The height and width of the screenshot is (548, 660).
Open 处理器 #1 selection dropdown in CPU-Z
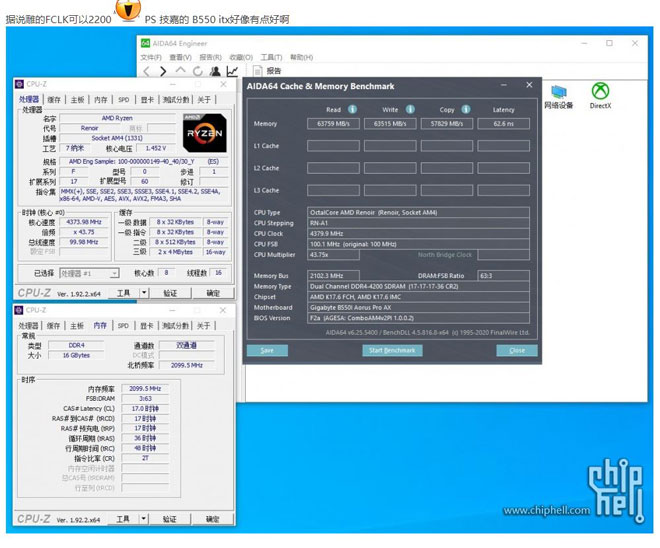click(89, 274)
